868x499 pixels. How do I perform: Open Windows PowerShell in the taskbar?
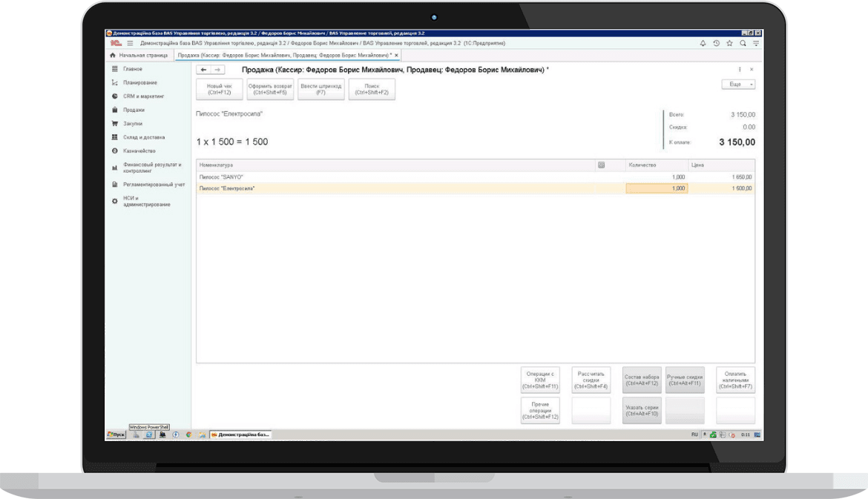tap(149, 434)
